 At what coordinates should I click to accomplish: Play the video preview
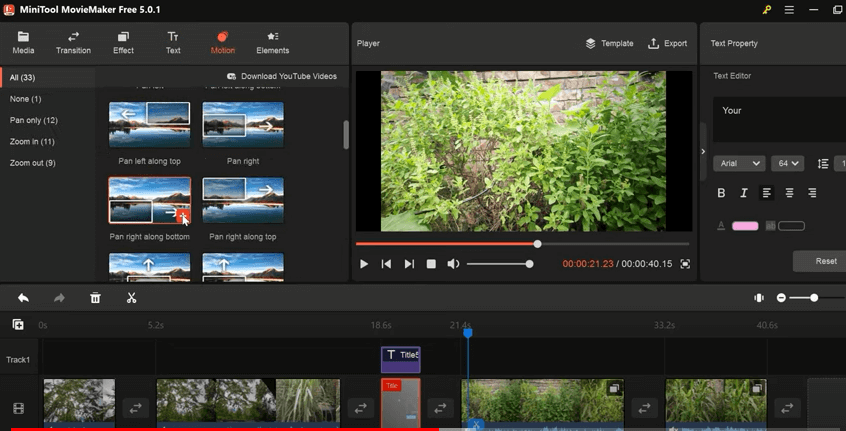tap(364, 264)
